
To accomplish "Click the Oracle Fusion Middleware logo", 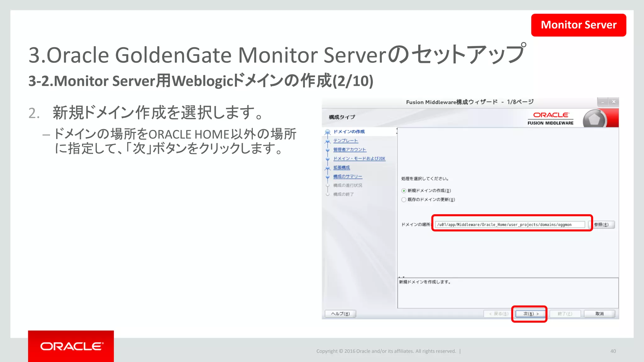I will pos(551,118).
